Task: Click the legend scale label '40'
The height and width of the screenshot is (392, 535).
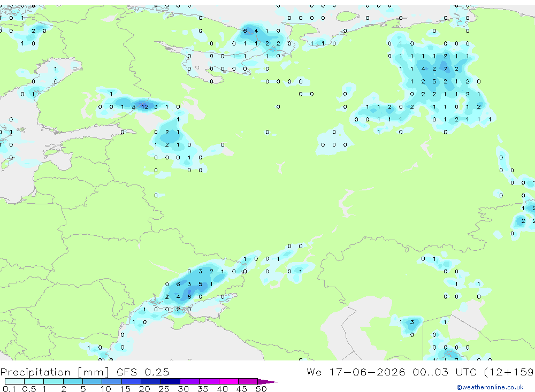Action: click(222, 389)
